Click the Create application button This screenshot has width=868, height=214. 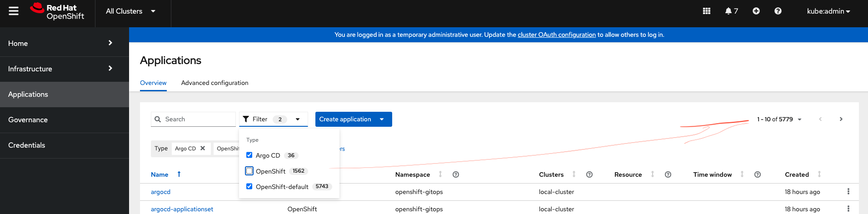[x=345, y=119]
